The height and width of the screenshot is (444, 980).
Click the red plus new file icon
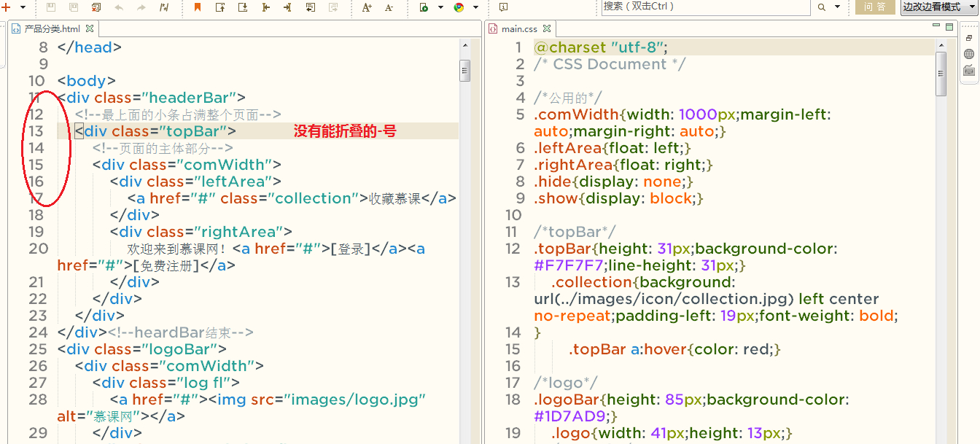[5, 7]
